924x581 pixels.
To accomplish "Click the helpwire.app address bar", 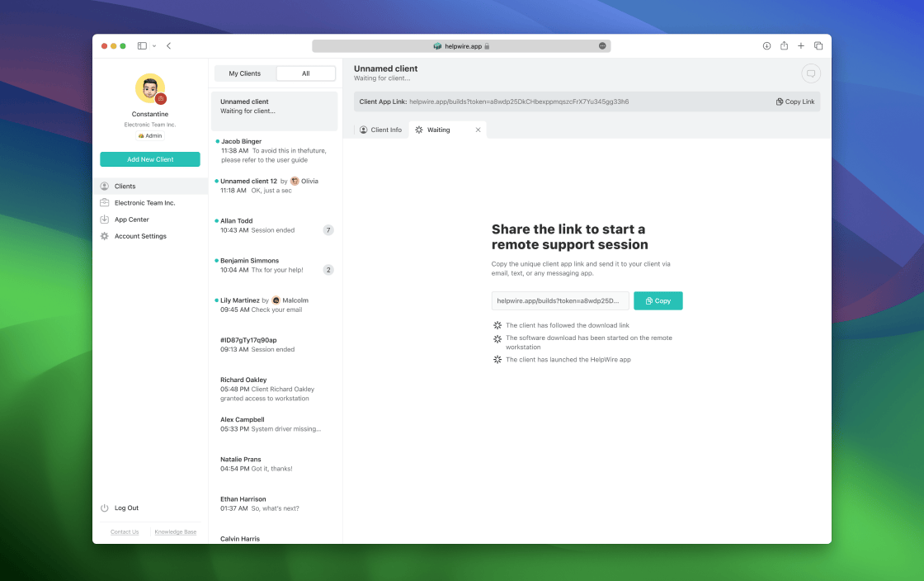I will point(461,46).
